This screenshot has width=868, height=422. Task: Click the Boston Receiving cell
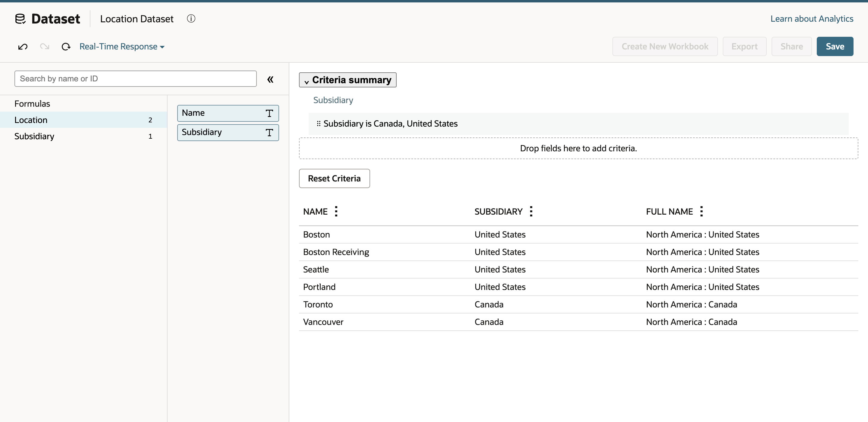[x=336, y=252]
